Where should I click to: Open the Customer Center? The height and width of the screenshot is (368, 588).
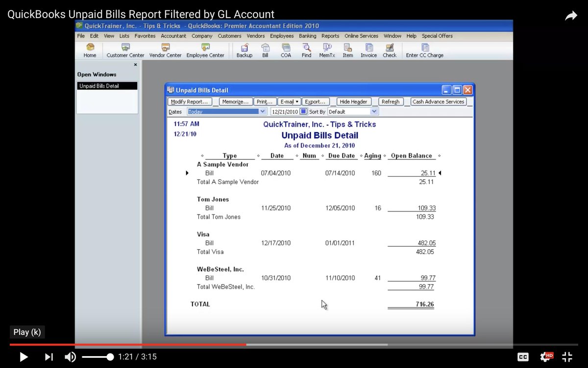[x=125, y=51]
